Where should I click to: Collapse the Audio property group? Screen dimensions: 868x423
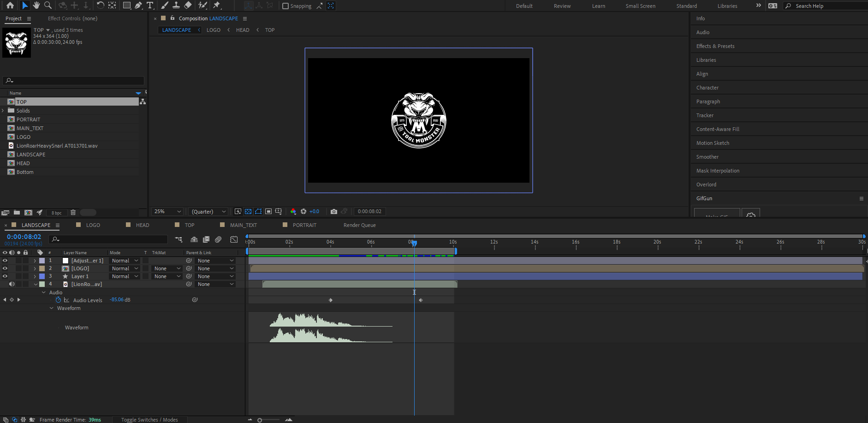pyautogui.click(x=44, y=292)
